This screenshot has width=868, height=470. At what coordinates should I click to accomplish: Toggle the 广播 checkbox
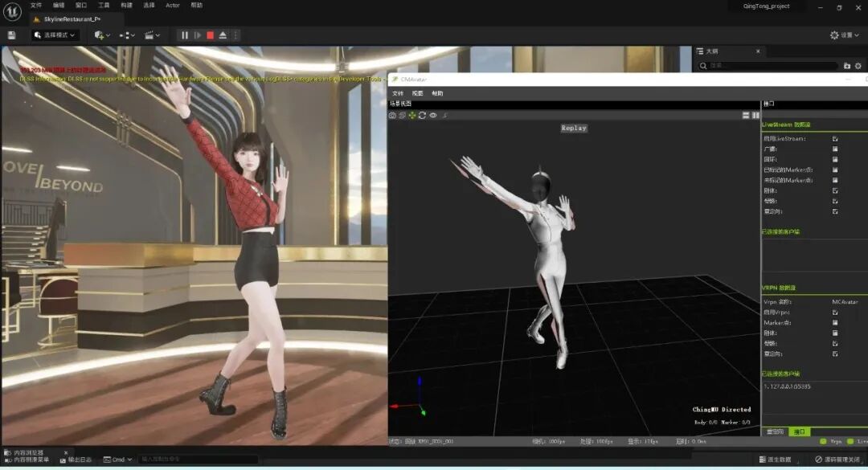(835, 149)
